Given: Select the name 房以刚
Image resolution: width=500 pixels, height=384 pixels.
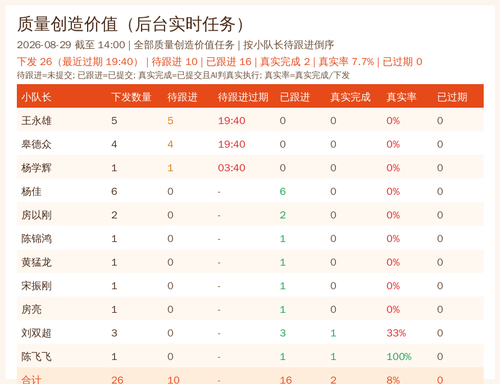Looking at the screenshot, I should point(36,215).
